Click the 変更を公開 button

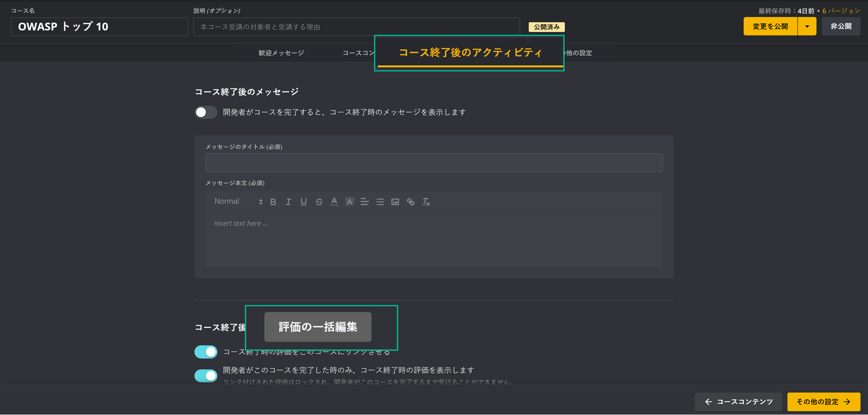(770, 27)
